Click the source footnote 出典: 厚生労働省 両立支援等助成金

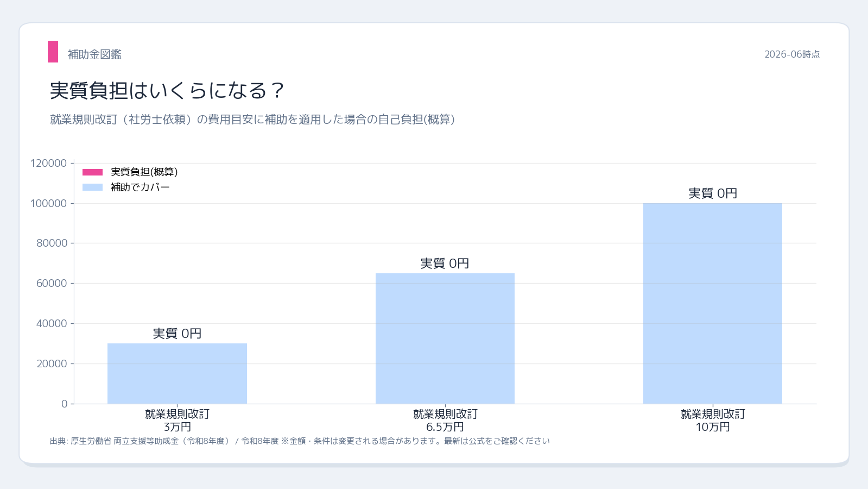(x=300, y=441)
